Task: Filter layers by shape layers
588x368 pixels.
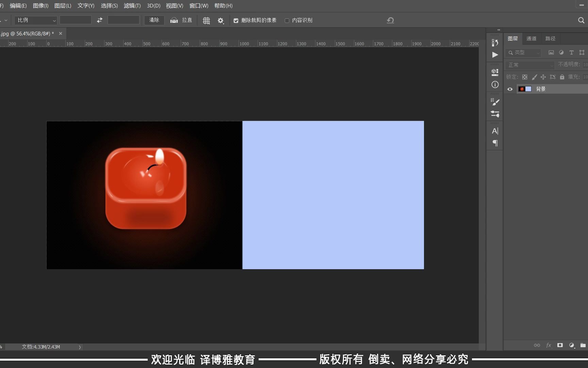Action: pyautogui.click(x=582, y=52)
